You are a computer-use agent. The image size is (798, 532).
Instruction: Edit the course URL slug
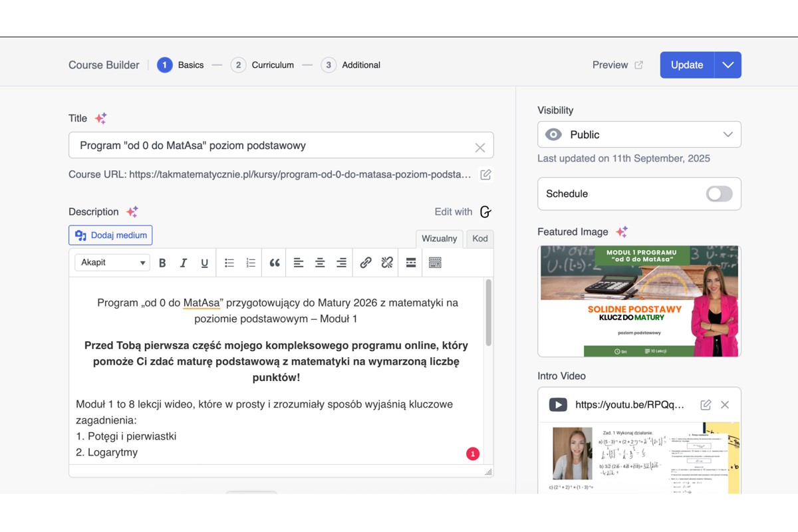coord(486,174)
